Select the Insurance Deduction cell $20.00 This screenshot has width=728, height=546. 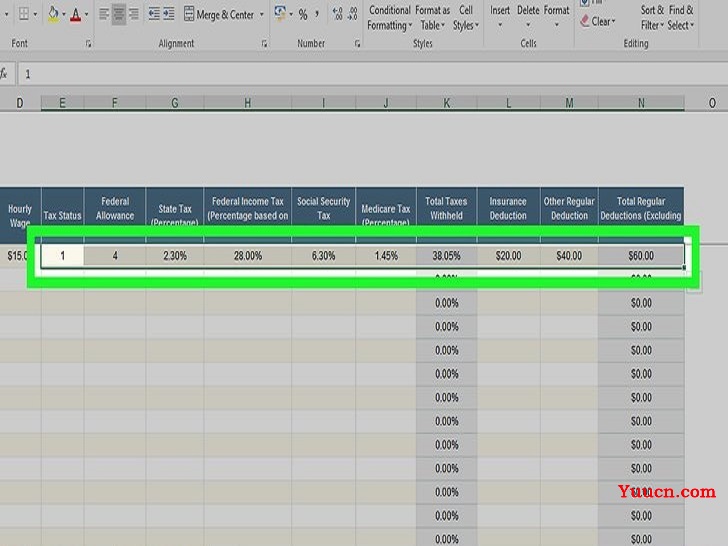coord(508,256)
